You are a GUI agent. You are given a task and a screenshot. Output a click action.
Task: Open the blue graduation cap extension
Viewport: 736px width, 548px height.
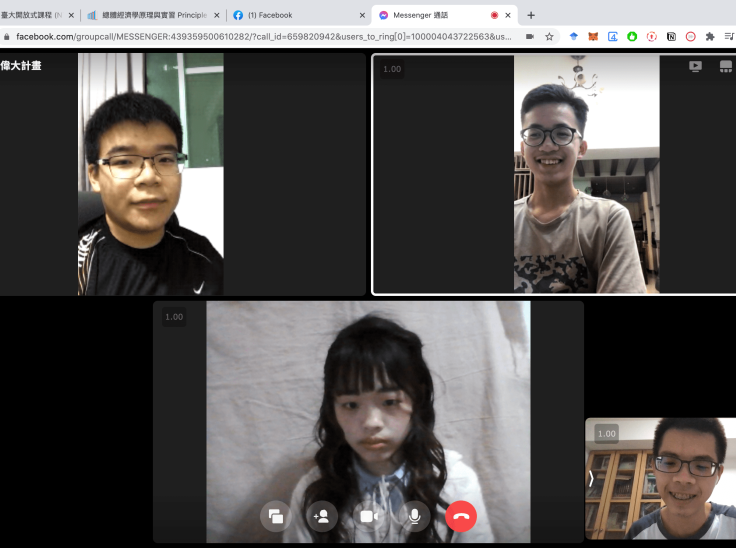[574, 37]
